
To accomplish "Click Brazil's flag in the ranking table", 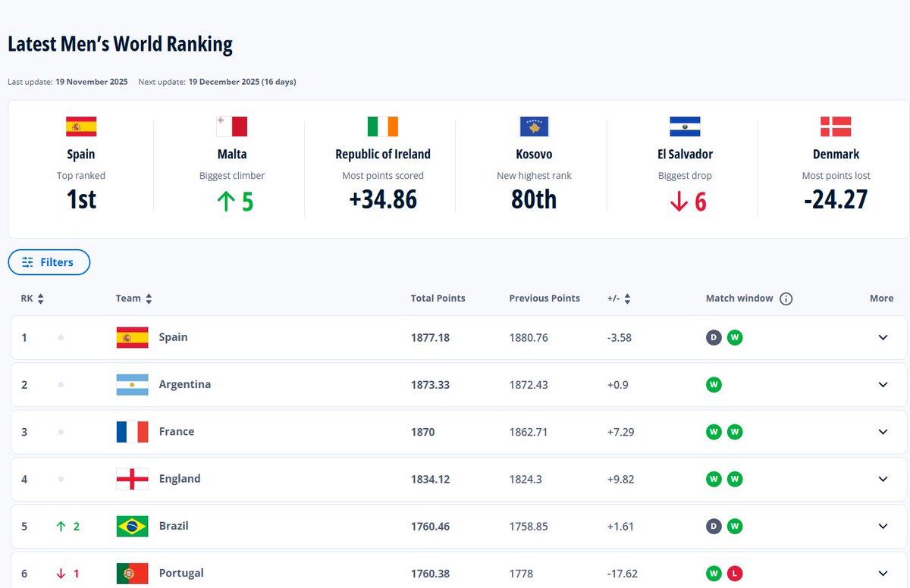I will click(132, 526).
